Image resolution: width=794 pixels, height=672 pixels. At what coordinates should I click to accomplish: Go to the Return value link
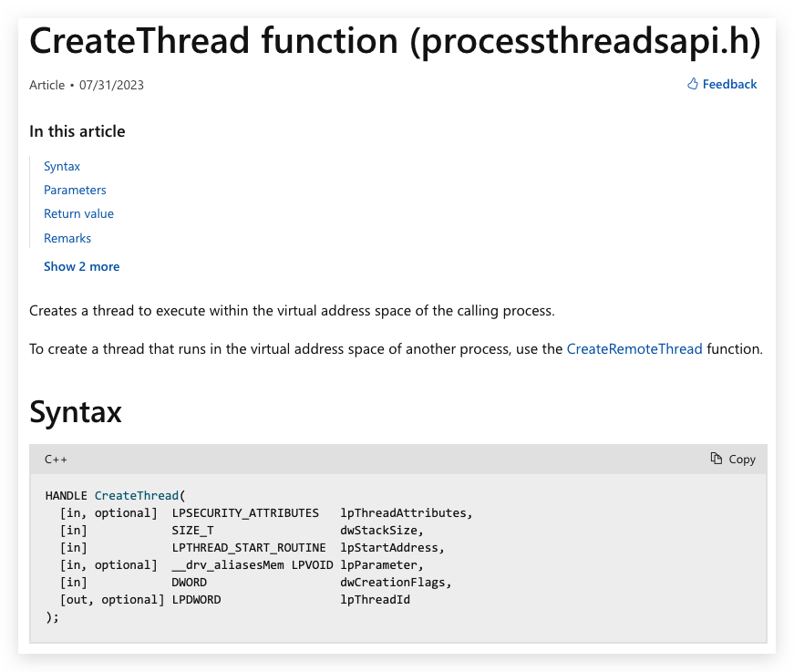coord(78,213)
